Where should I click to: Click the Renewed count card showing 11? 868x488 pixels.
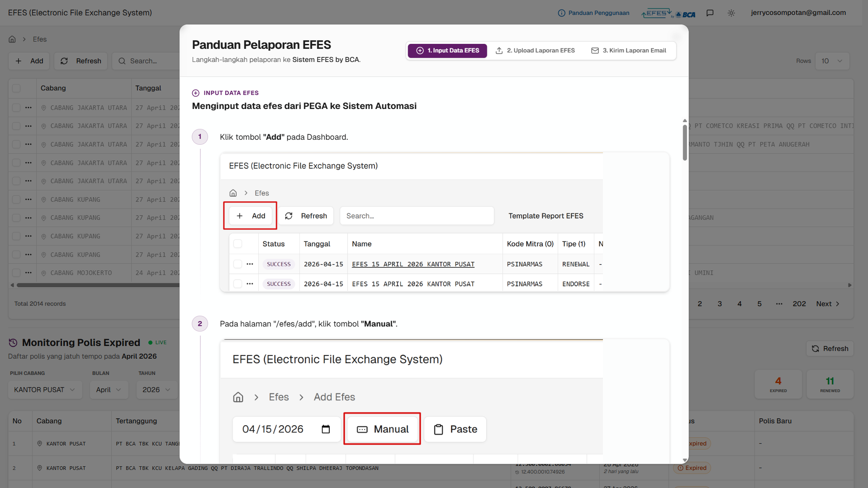pyautogui.click(x=830, y=384)
